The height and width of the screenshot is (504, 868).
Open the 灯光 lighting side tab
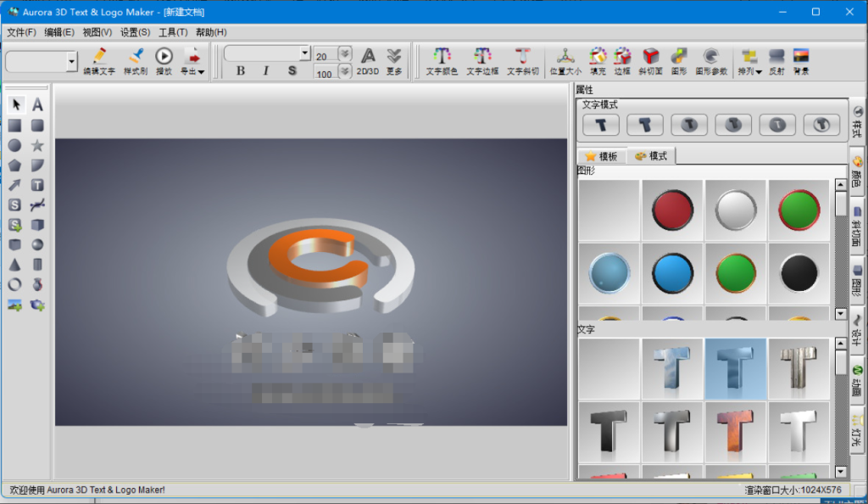(x=858, y=431)
